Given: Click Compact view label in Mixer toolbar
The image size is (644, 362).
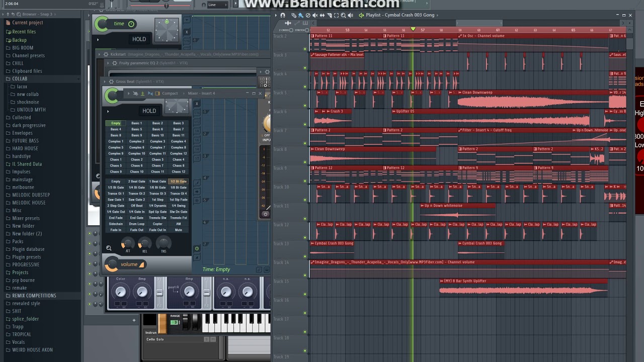Looking at the screenshot, I should tap(170, 93).
